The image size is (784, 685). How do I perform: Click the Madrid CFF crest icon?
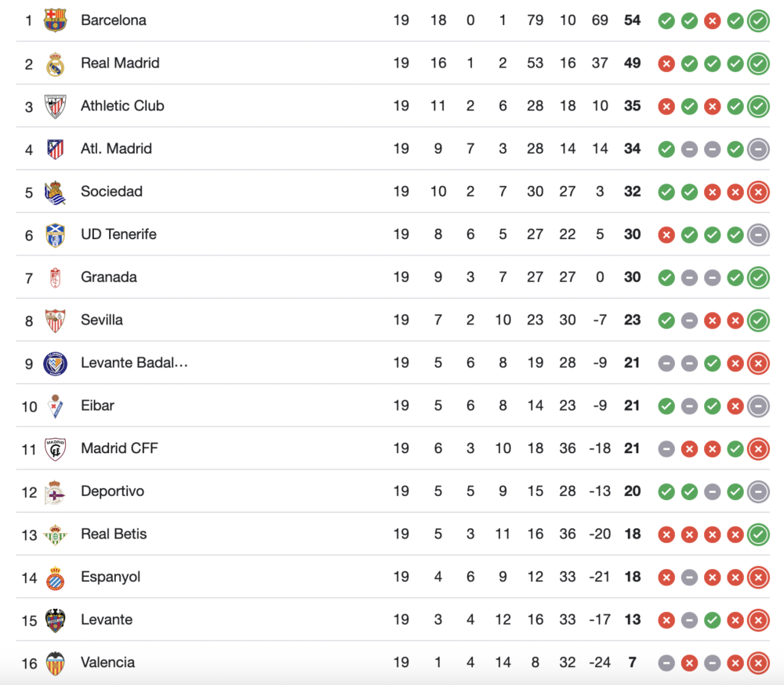click(x=55, y=448)
